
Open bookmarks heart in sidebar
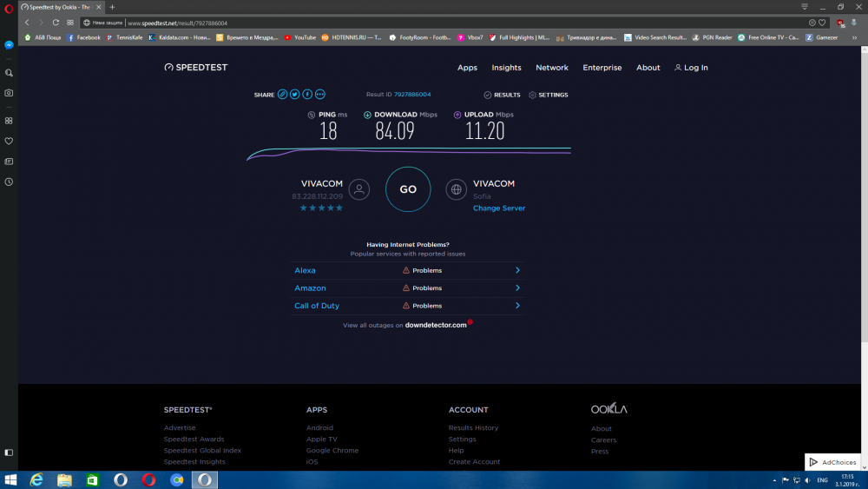(x=9, y=142)
